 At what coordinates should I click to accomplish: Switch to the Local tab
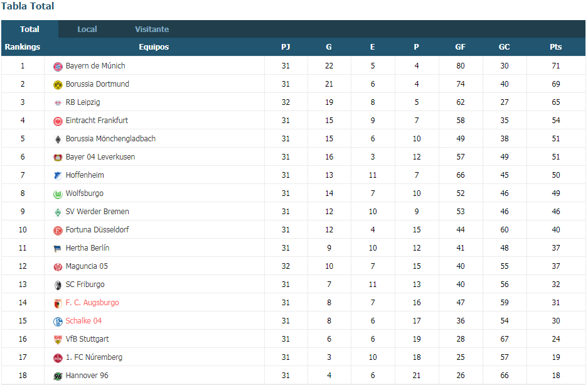coord(87,30)
